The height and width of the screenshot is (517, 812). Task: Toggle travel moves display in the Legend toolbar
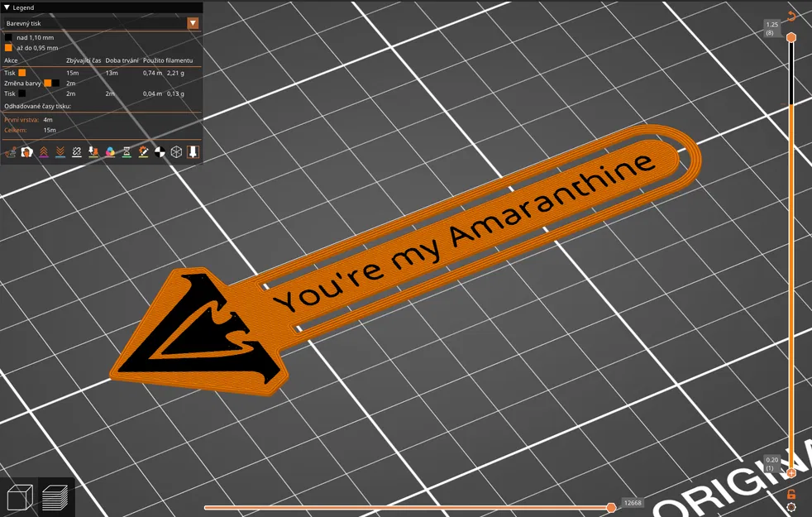click(12, 151)
